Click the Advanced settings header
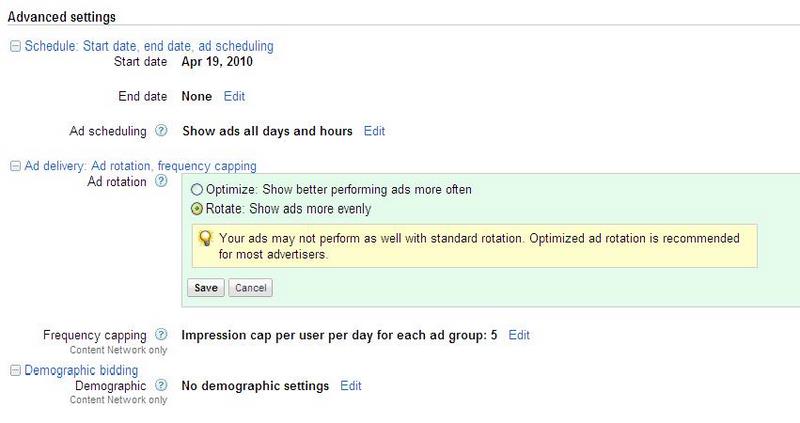Viewport: 800px width, 423px height. (x=61, y=17)
